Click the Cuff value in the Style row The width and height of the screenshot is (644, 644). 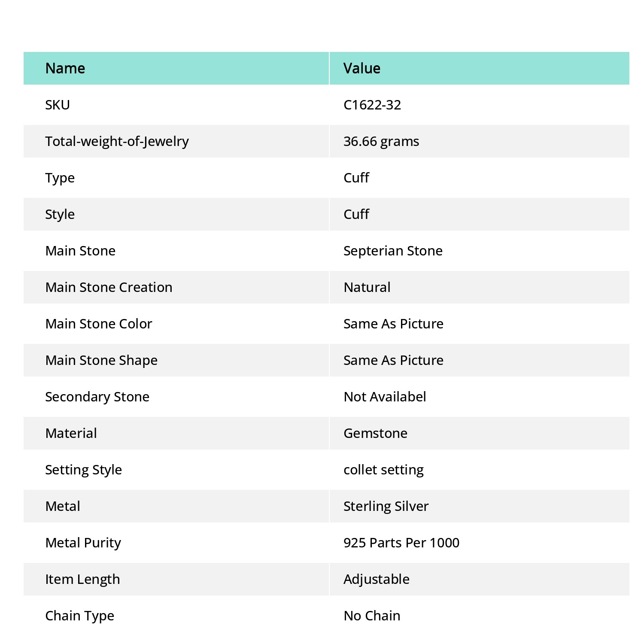click(356, 214)
